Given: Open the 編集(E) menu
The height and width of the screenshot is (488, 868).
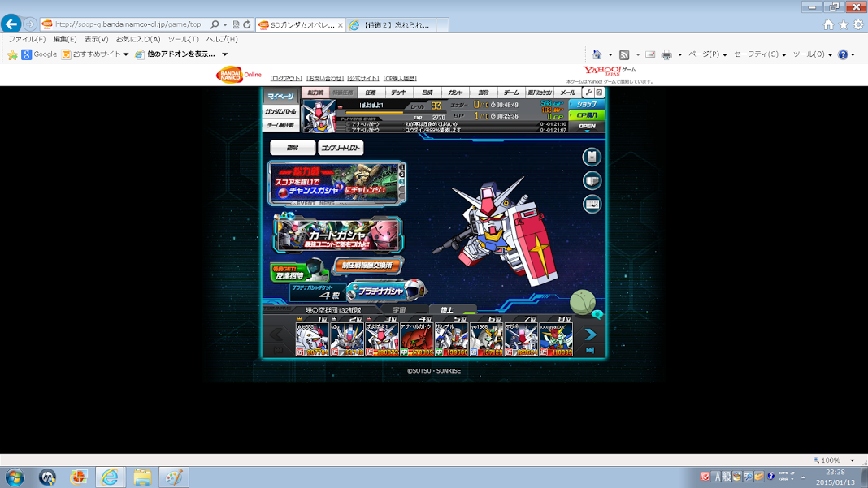Looking at the screenshot, I should coord(65,39).
